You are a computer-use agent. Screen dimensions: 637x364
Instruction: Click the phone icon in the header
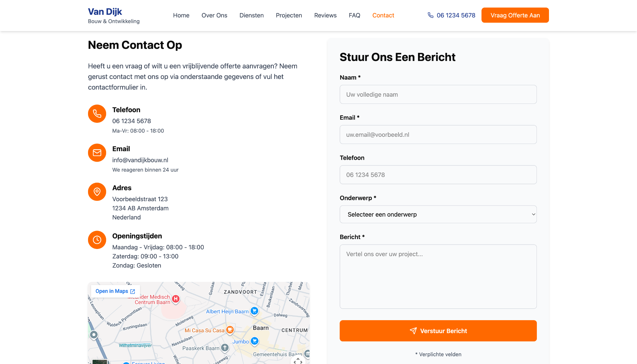click(430, 15)
